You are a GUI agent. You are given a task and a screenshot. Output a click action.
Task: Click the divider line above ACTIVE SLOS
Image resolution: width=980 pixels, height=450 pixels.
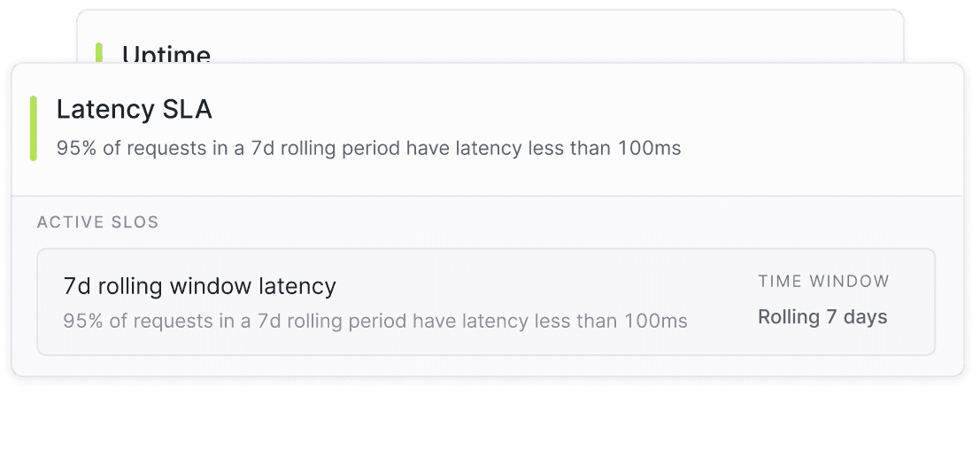tap(487, 196)
